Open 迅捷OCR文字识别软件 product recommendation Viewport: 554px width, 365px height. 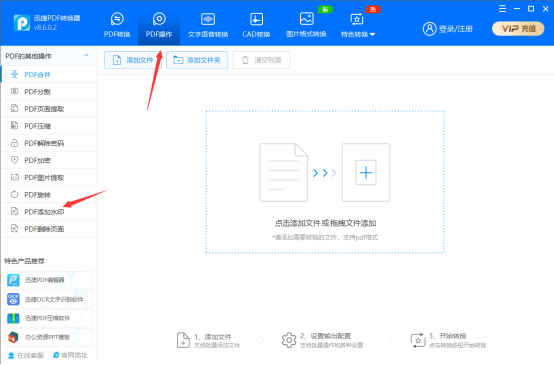tap(48, 299)
